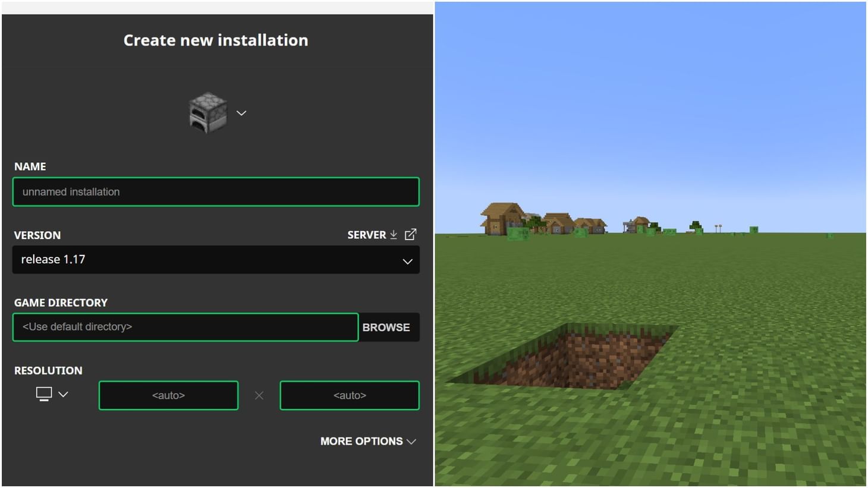This screenshot has width=868, height=488.
Task: Click the x separator between resolution fields
Action: click(259, 395)
